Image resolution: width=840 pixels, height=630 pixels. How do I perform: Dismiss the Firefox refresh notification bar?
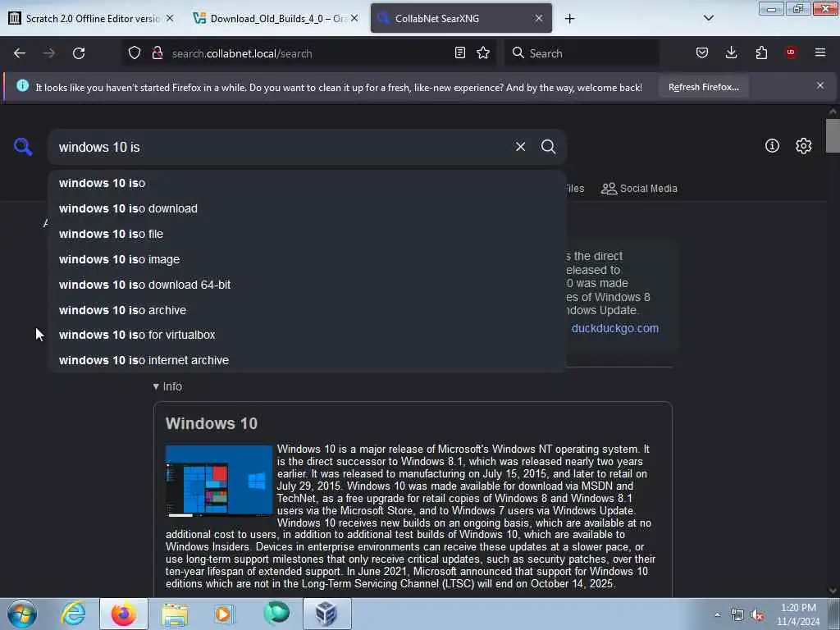(x=820, y=85)
